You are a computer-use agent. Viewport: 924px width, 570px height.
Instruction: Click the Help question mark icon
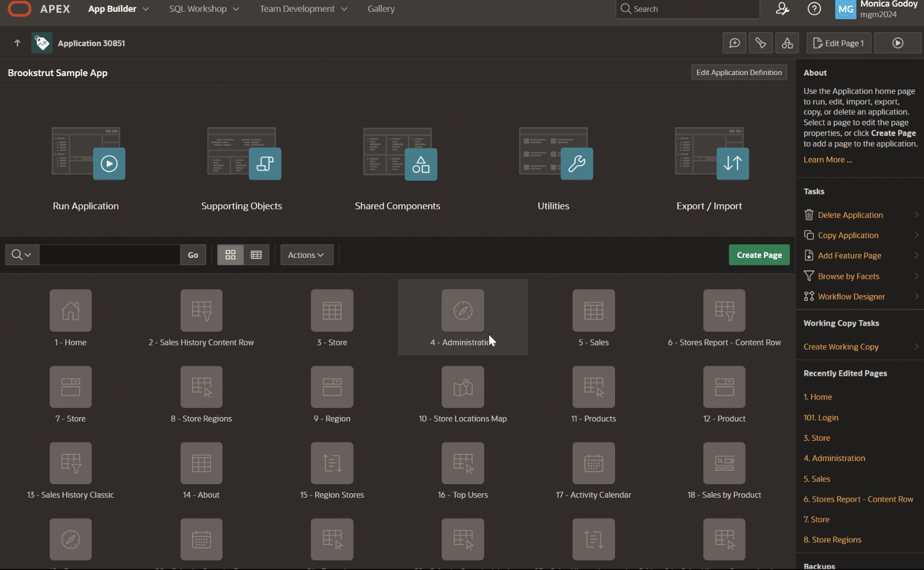(814, 9)
